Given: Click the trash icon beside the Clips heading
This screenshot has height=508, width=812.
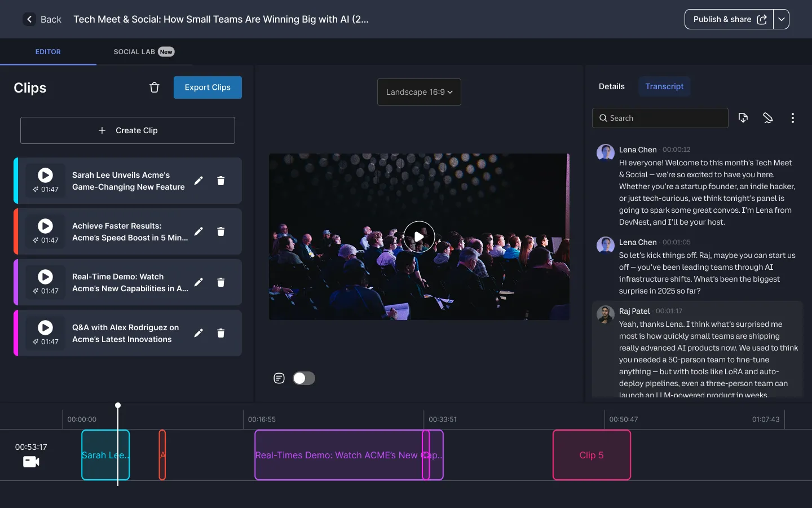Looking at the screenshot, I should point(155,87).
